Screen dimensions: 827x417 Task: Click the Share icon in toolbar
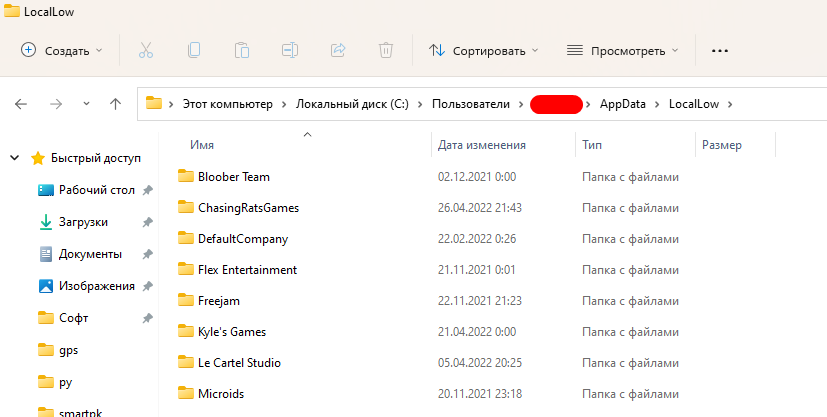[x=338, y=50]
